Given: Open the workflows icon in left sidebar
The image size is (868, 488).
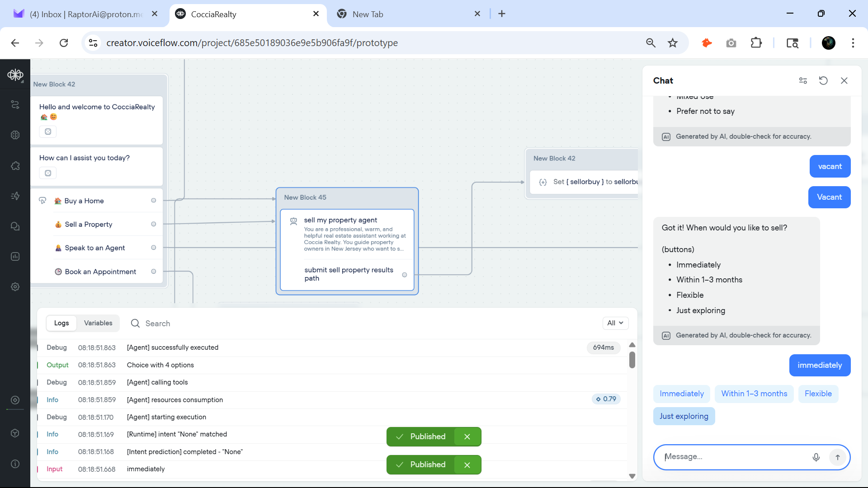Looking at the screenshot, I should click(15, 105).
